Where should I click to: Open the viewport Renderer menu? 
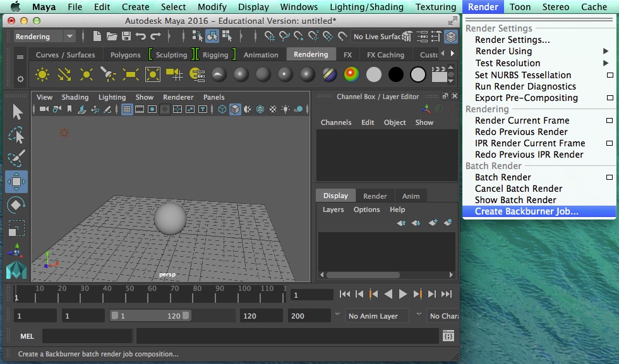click(178, 97)
